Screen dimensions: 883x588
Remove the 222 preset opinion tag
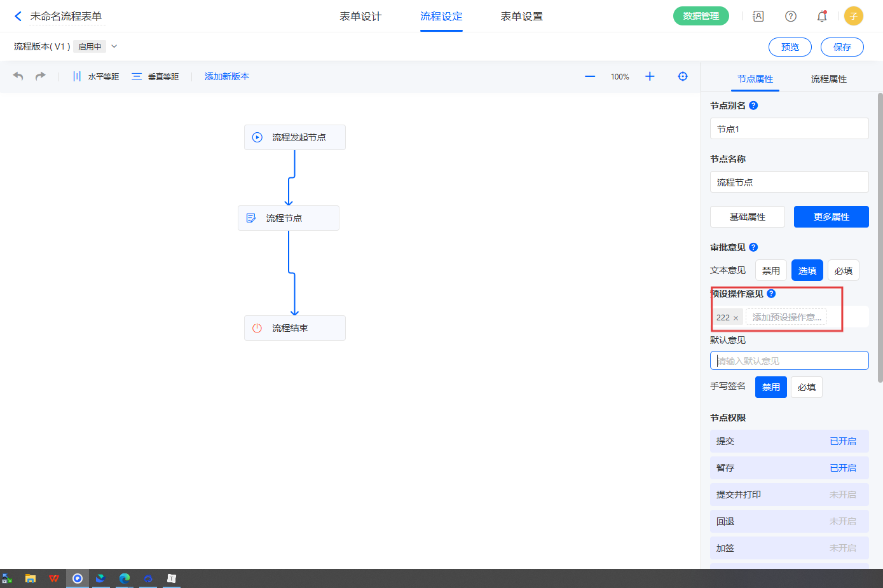(x=736, y=318)
